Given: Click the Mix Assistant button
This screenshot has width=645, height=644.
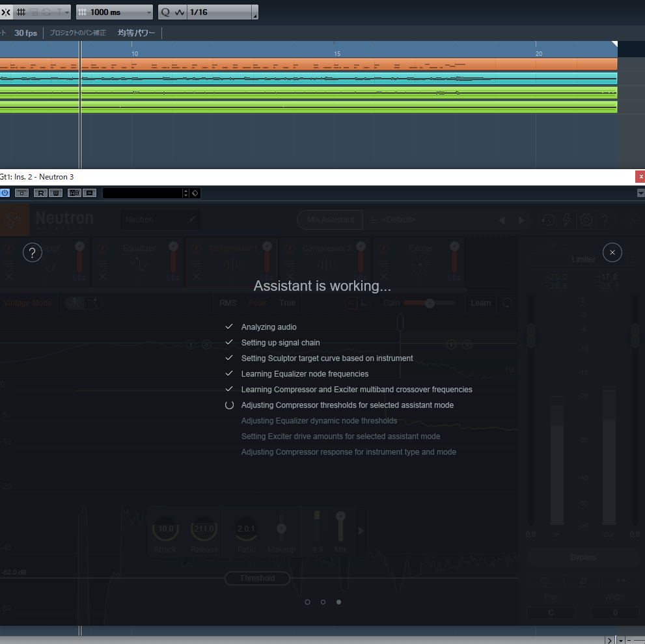Looking at the screenshot, I should pos(330,220).
